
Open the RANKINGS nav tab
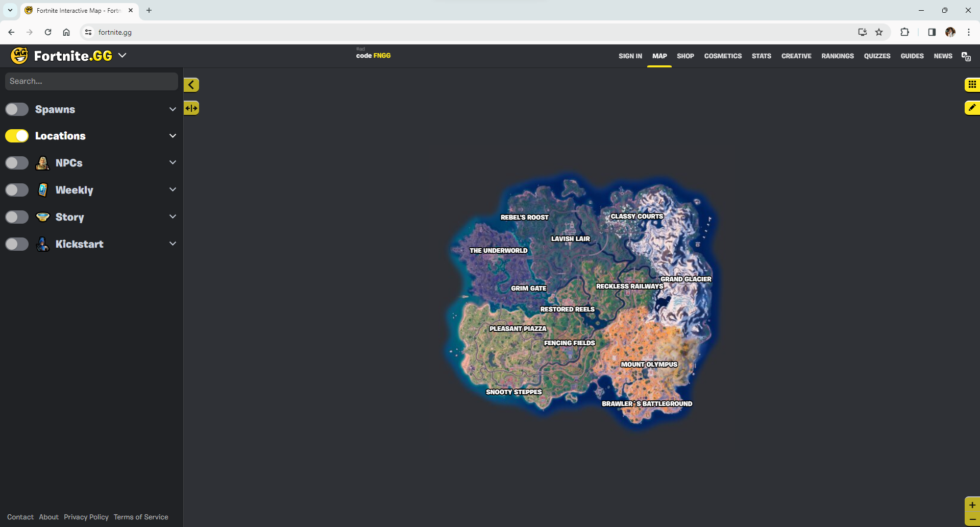click(x=838, y=56)
